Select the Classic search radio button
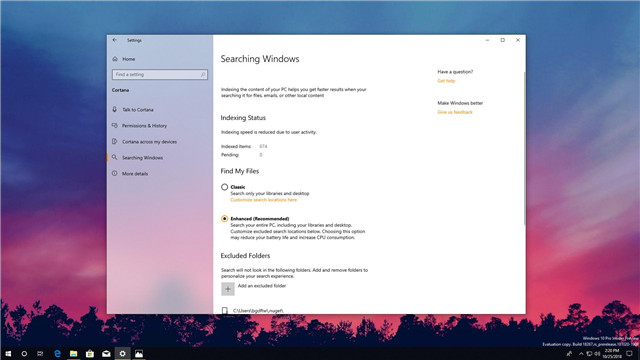Screen dimensions: 640x360 click(224, 187)
